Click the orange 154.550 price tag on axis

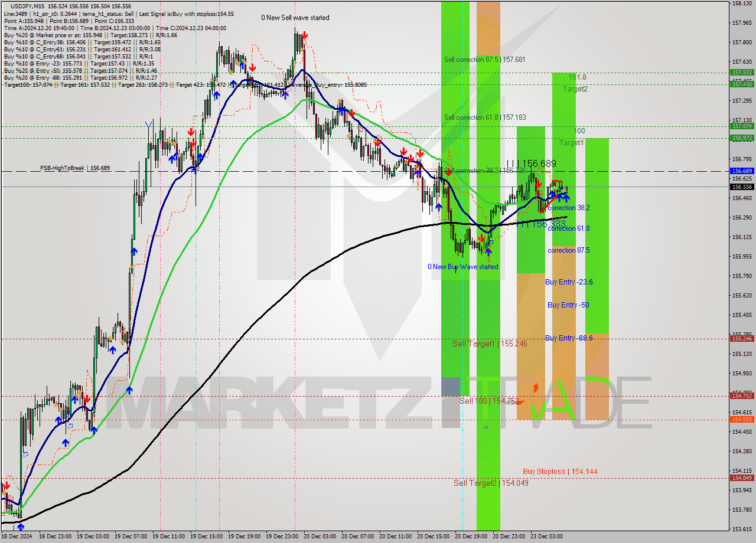tap(742, 420)
